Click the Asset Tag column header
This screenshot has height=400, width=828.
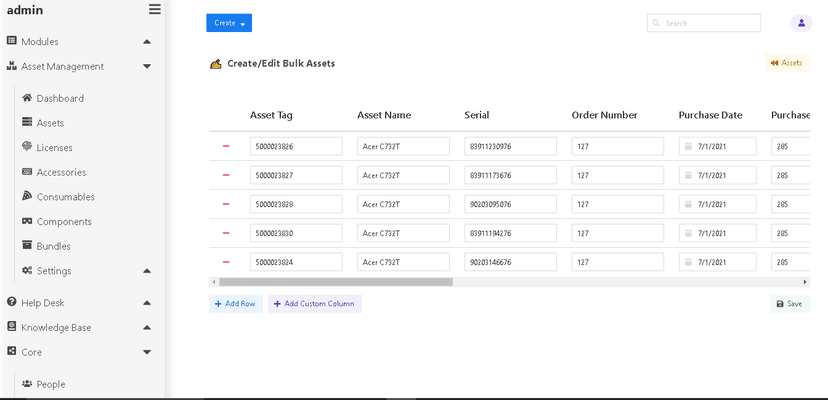point(271,115)
